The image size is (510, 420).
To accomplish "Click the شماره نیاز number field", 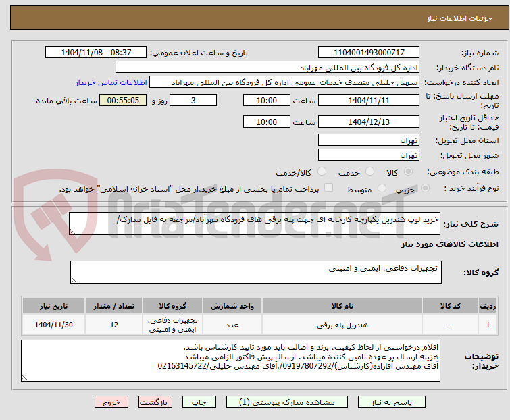I will pos(369,53).
